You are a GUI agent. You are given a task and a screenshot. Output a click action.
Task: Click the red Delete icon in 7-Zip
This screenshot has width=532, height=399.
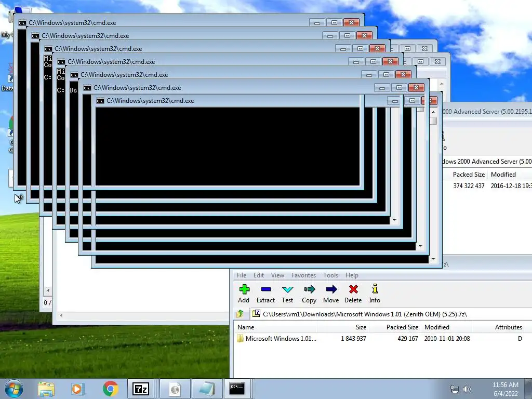pos(353,294)
